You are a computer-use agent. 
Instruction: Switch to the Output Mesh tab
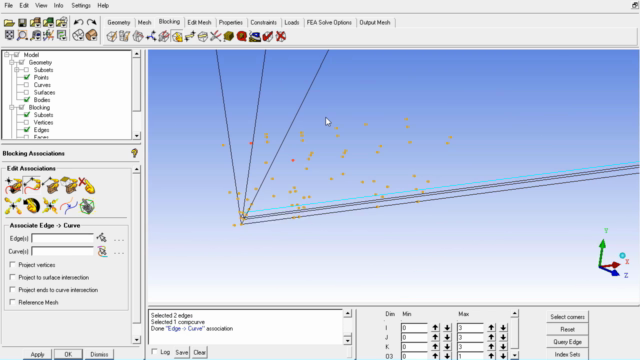click(x=375, y=22)
